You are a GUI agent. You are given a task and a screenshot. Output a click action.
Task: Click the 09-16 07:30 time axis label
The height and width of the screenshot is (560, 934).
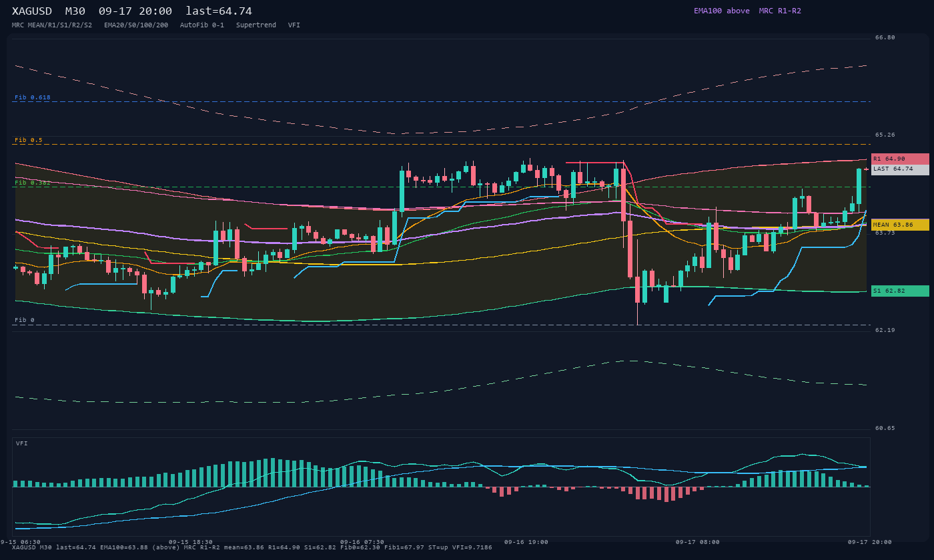(x=362, y=542)
